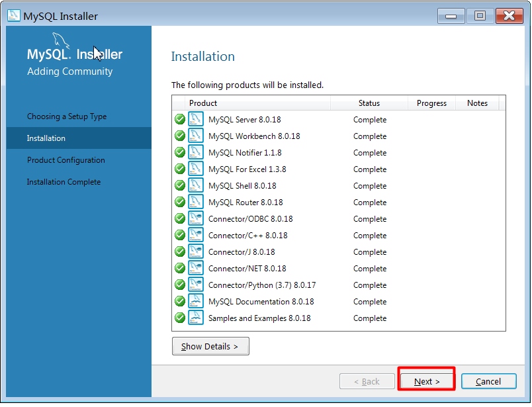Sort list by Product column header
Screen dimensions: 532x407
click(x=258, y=103)
